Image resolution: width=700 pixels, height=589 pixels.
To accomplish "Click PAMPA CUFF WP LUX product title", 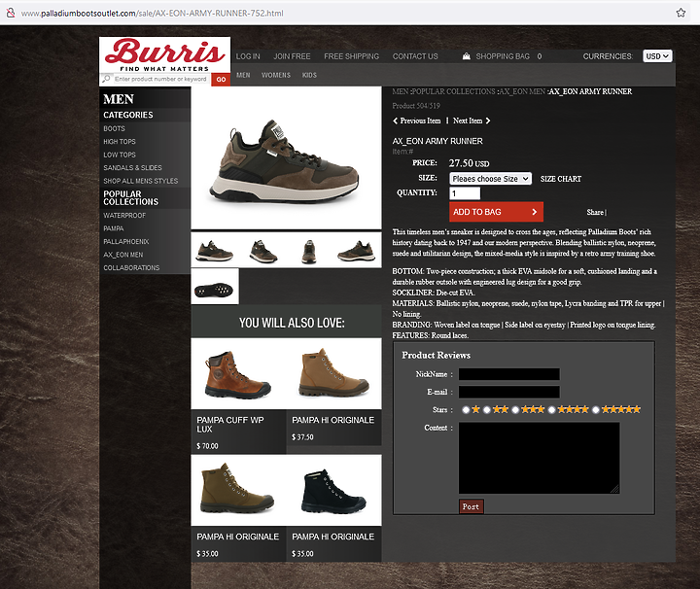I will point(230,425).
